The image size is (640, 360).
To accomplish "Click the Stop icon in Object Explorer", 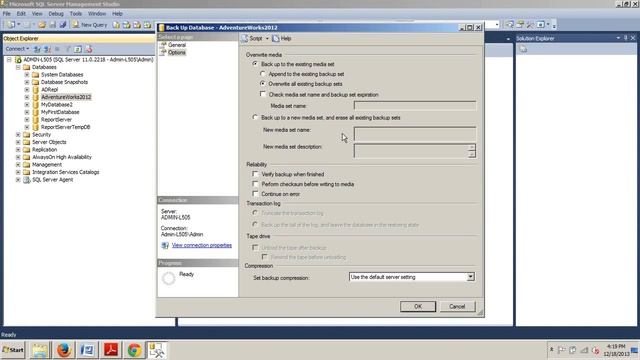I will 58,49.
